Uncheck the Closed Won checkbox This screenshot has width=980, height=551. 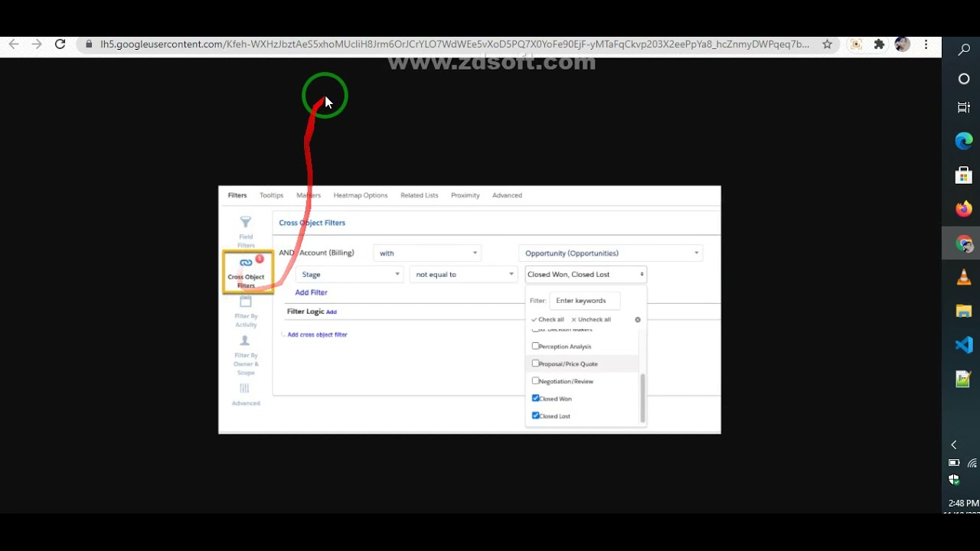tap(535, 398)
